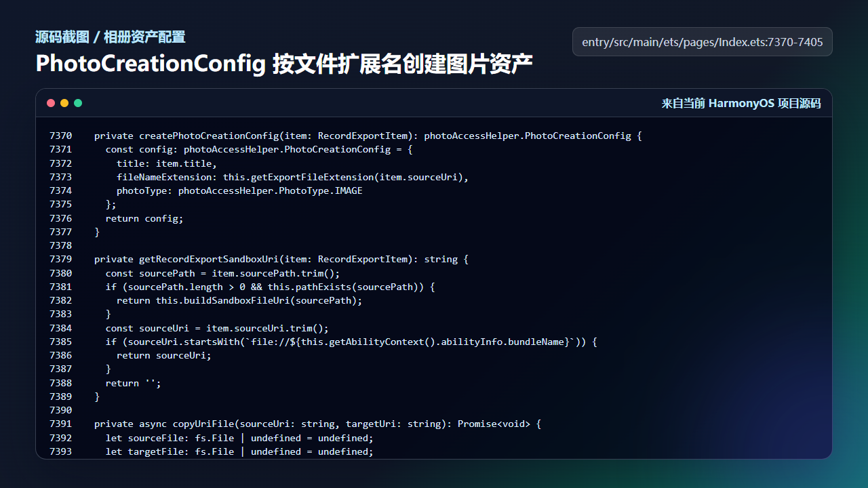Click the copyUriFile async method declaration line
This screenshot has width=868, height=488.
[x=318, y=424]
